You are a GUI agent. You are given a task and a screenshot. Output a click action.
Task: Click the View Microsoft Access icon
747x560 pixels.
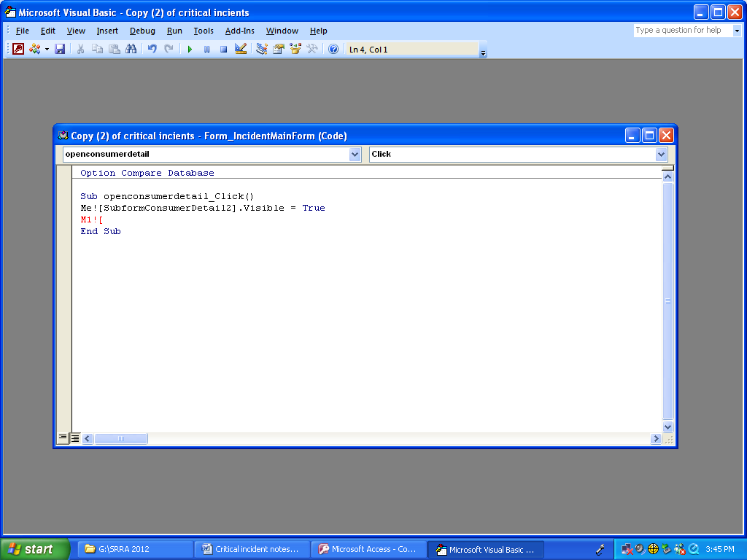pos(18,49)
